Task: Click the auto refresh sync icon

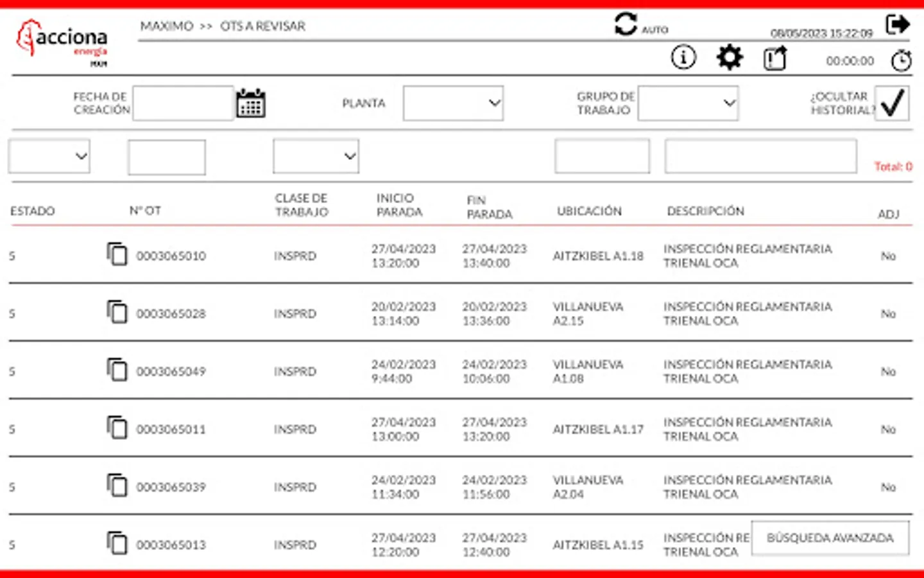Action: [626, 24]
